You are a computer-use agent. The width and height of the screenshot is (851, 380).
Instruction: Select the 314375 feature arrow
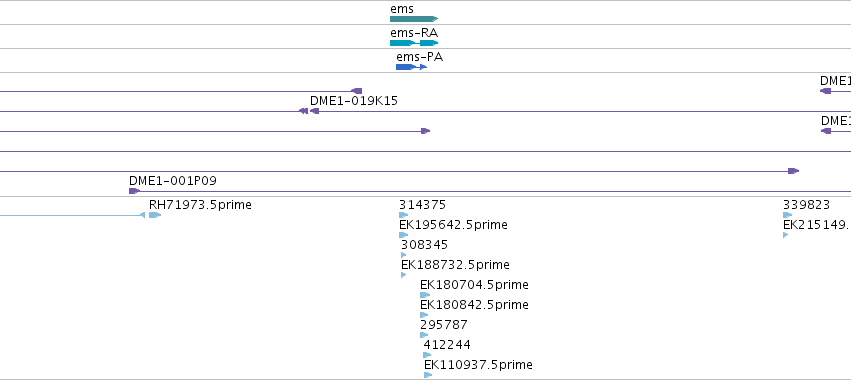click(x=403, y=215)
